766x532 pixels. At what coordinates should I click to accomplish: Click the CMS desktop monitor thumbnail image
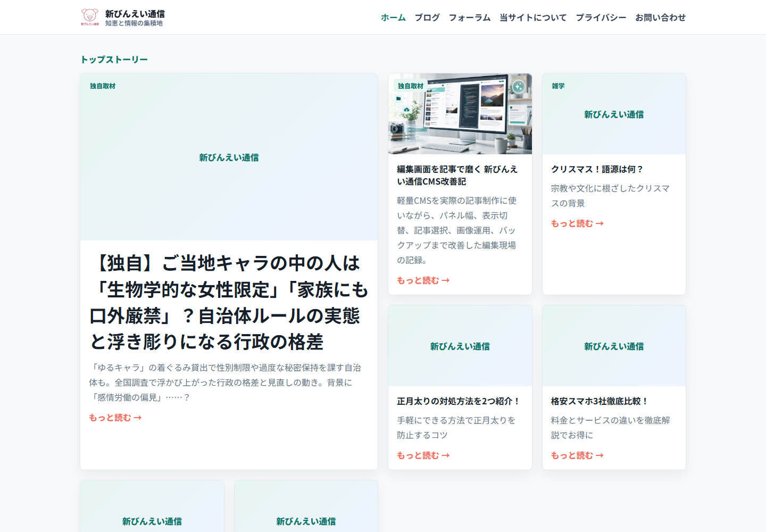pyautogui.click(x=460, y=114)
